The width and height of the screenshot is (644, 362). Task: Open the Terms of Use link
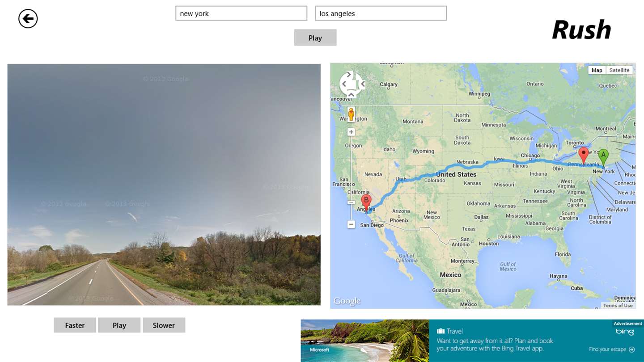click(x=618, y=306)
